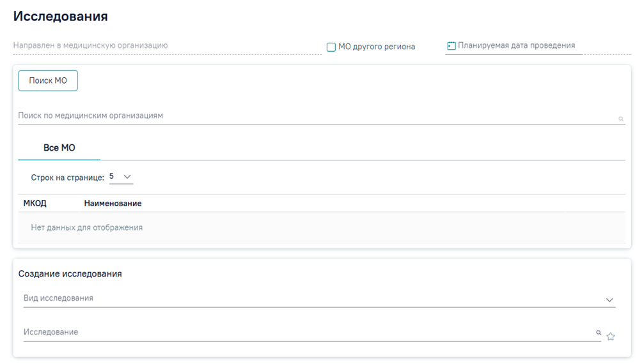Click magnifier icon in Исследование field
642x364 pixels.
599,333
